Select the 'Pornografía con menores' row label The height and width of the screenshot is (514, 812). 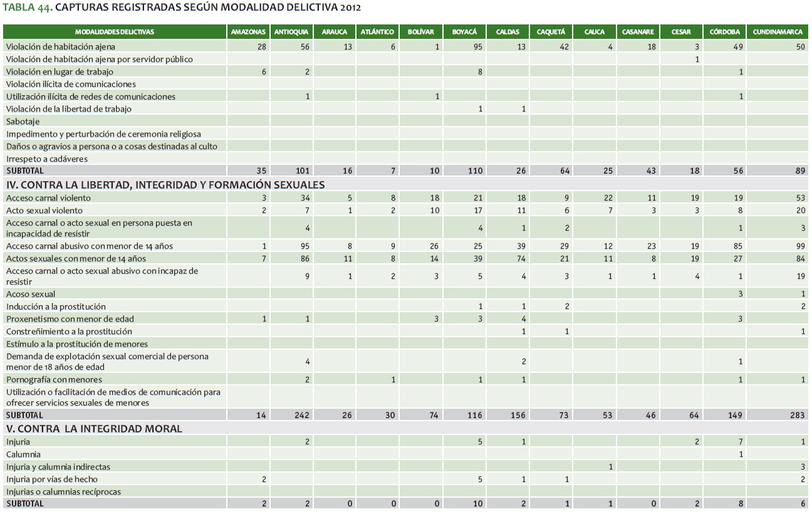54,380
